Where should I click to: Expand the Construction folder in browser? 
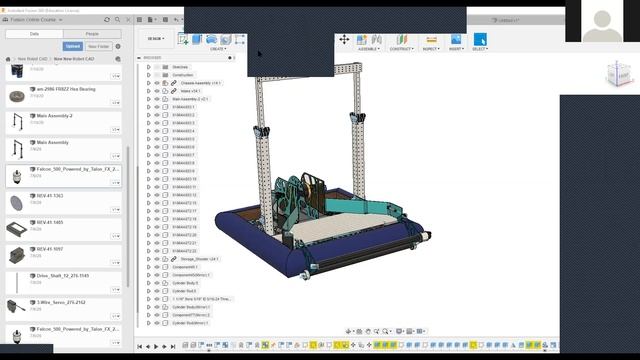coord(149,75)
